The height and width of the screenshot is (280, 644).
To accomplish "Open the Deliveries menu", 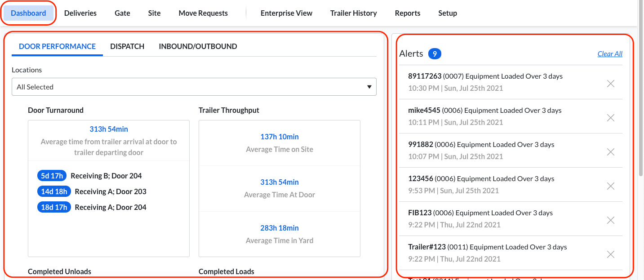I will 80,13.
